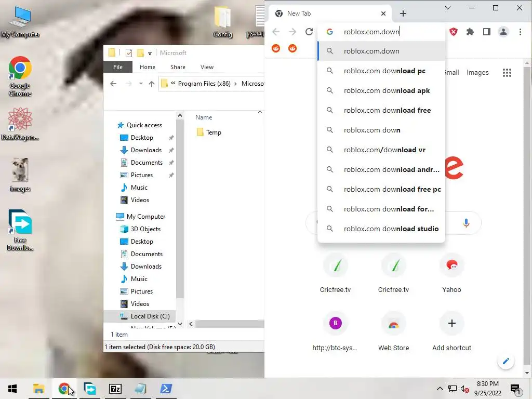Open File Explorer from the taskbar
This screenshot has width=532, height=399.
click(x=38, y=389)
